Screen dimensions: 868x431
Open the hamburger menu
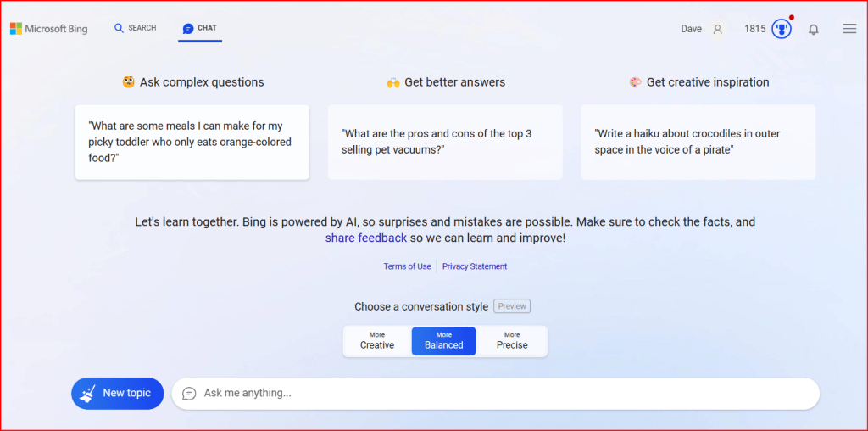point(849,29)
